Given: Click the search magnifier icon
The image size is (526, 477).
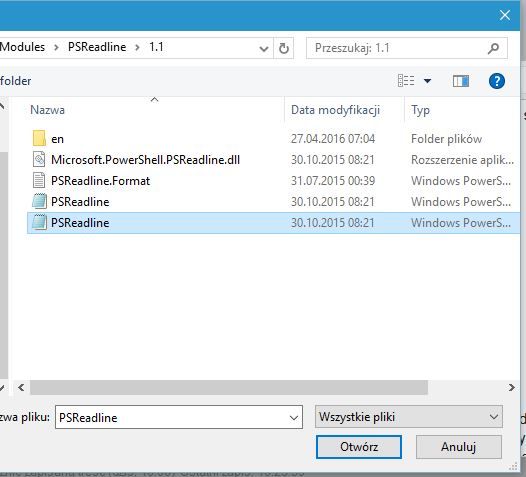Looking at the screenshot, I should (493, 48).
